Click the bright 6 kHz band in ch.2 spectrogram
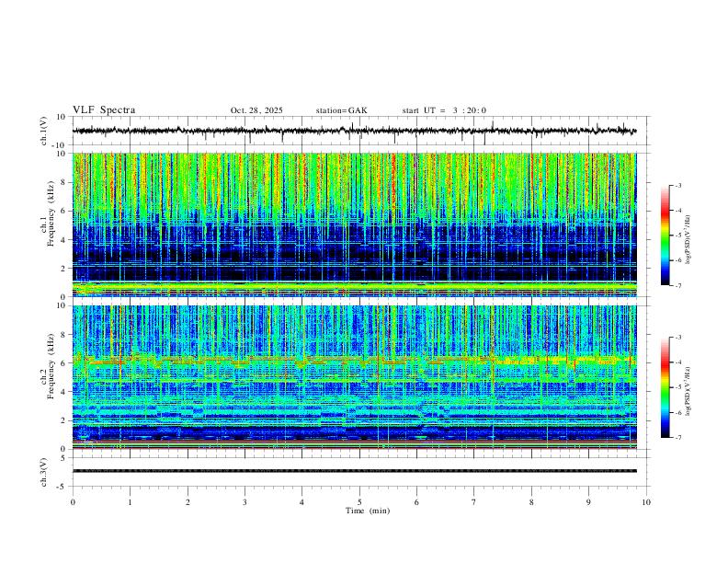 coord(354,361)
